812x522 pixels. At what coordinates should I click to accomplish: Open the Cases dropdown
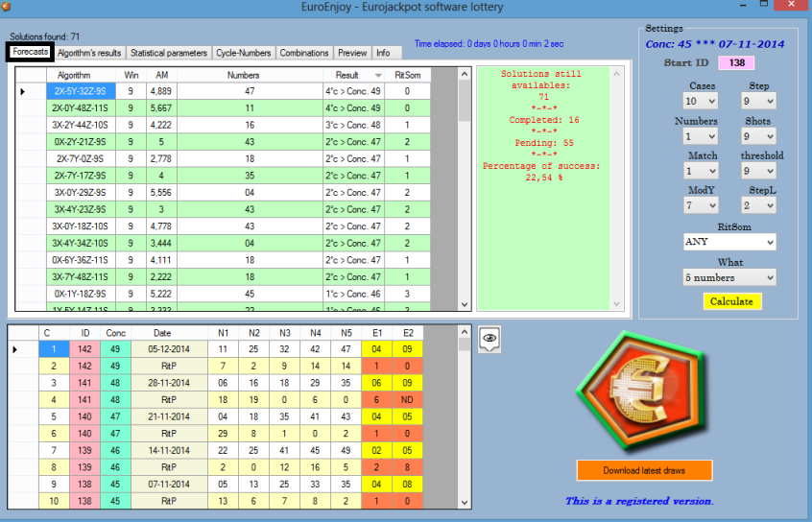(x=700, y=101)
